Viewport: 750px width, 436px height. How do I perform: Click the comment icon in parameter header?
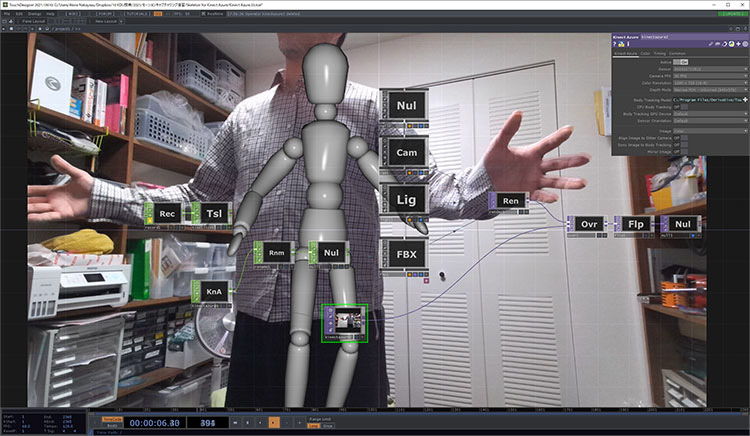coord(718,44)
